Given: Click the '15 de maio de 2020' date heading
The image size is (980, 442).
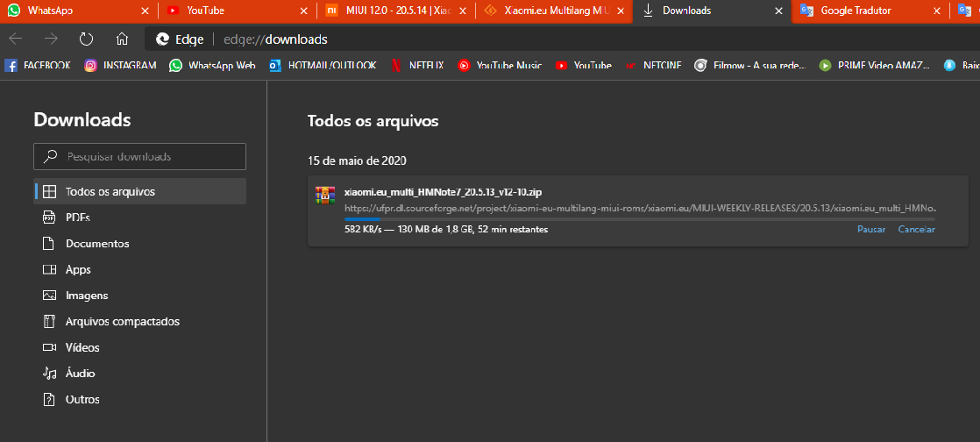Looking at the screenshot, I should click(357, 160).
